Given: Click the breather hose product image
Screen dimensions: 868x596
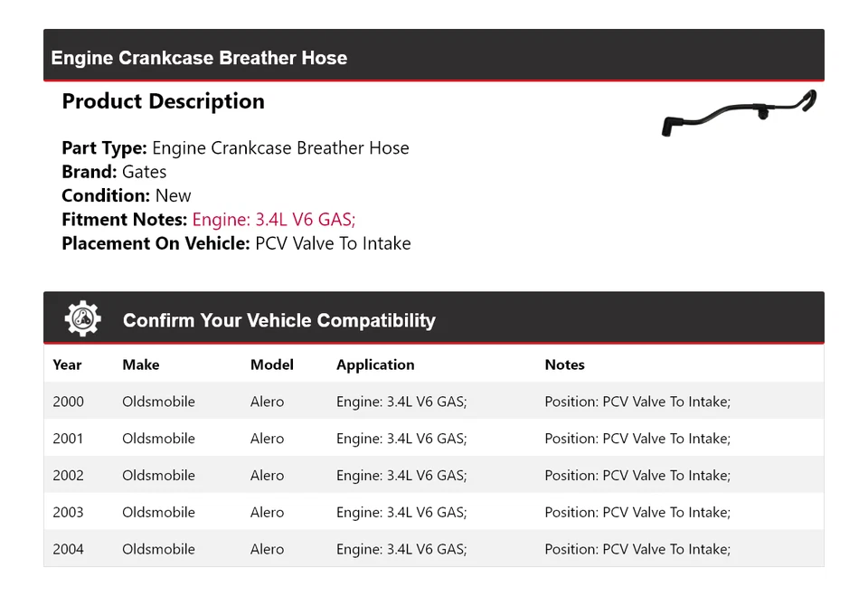Looking at the screenshot, I should point(738,112).
